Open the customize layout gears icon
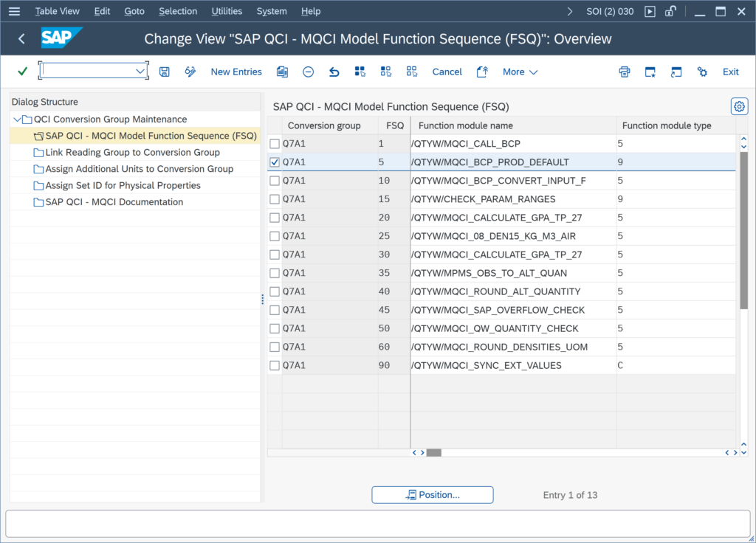 (x=703, y=72)
